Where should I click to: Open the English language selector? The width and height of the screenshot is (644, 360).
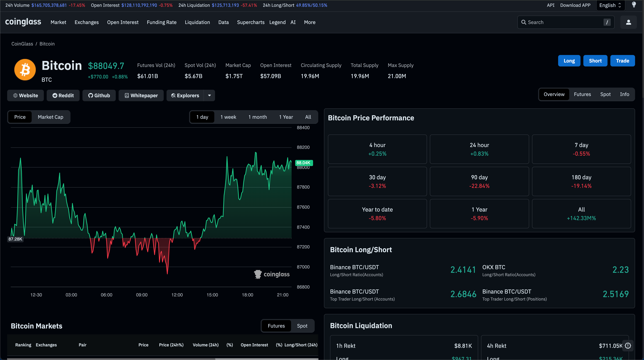click(x=610, y=5)
